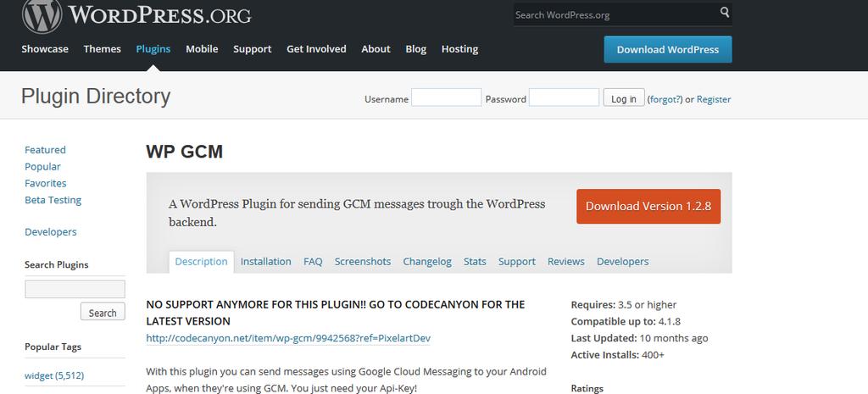
Task: Focus the Search Plugins text box
Action: pyautogui.click(x=75, y=289)
